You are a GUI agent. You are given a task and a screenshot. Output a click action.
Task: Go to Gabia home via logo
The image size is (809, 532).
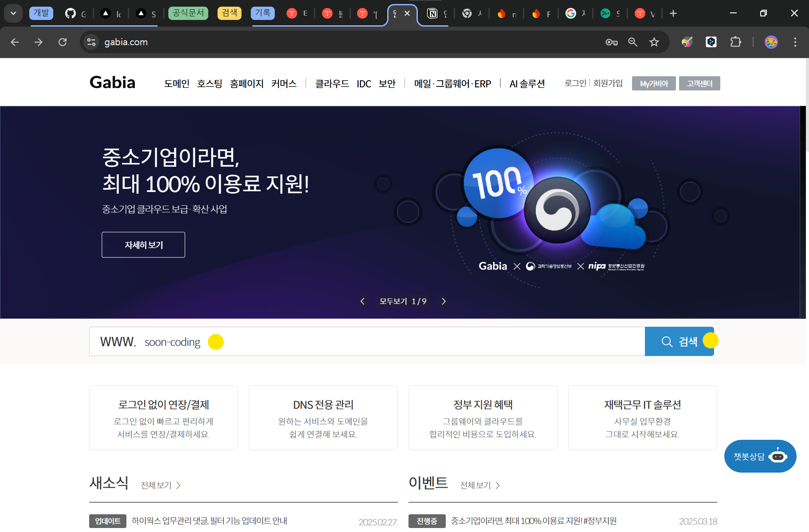click(x=112, y=83)
